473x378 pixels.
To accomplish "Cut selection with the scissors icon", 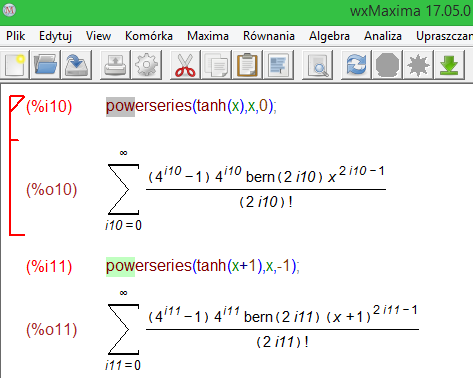I will coord(185,65).
